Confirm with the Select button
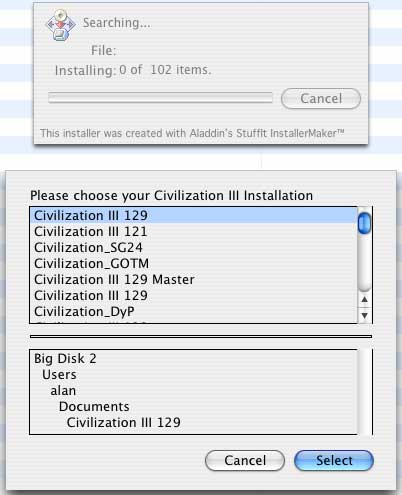 (x=334, y=460)
